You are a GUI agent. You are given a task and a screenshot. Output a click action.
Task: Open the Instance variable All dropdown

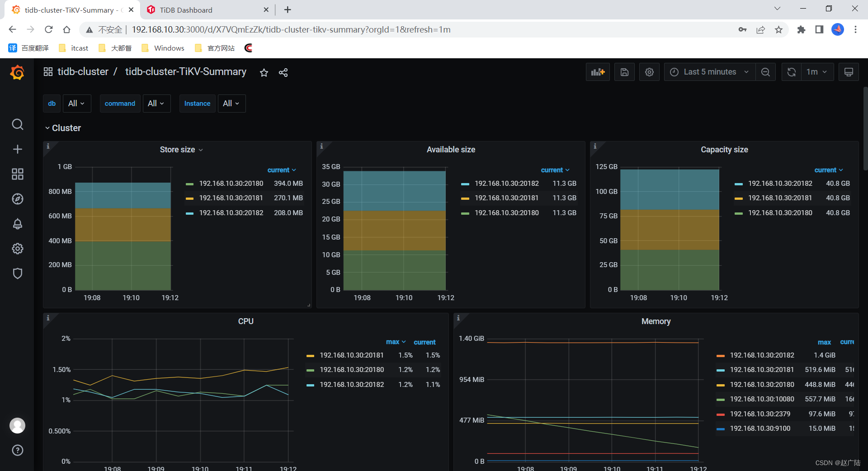(x=231, y=104)
